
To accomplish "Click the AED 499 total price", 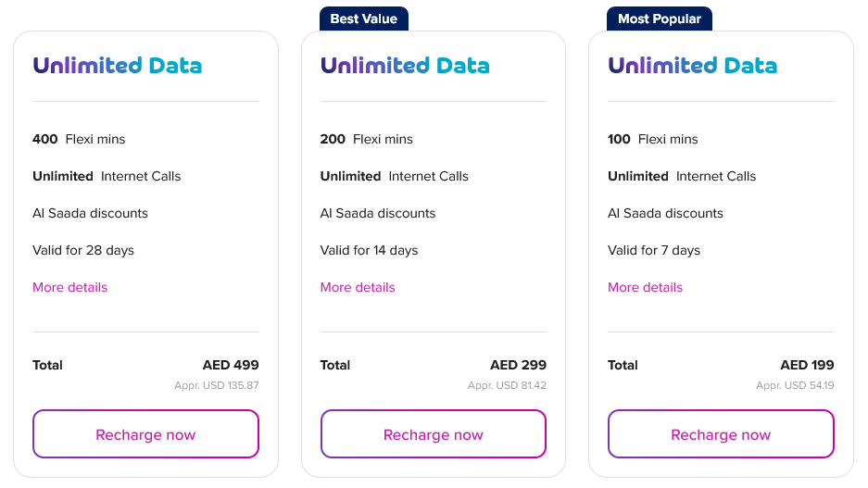I will coord(231,365).
